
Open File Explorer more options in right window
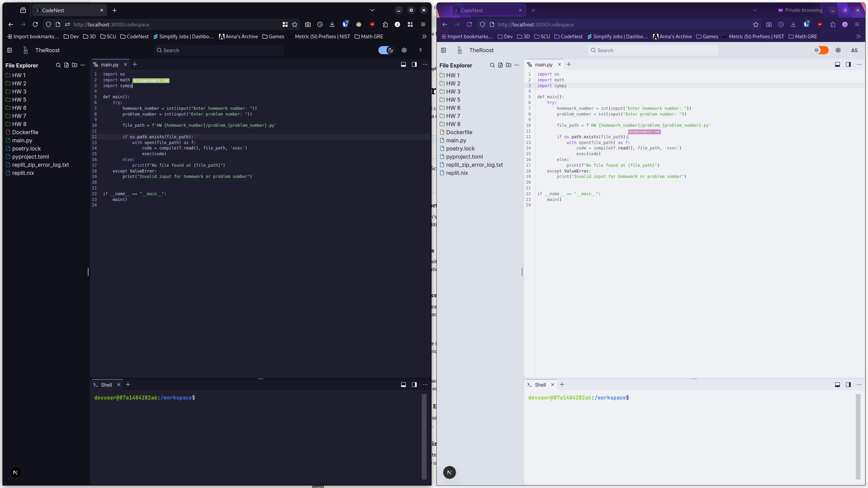517,65
